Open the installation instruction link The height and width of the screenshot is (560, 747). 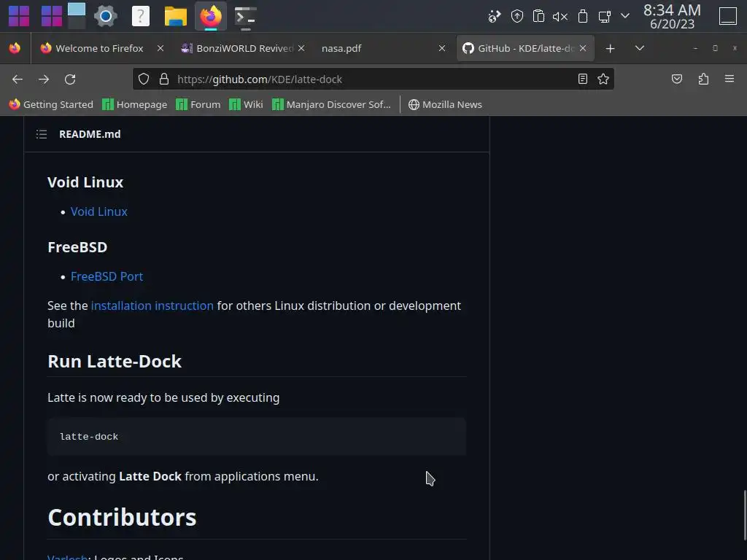pyautogui.click(x=152, y=306)
